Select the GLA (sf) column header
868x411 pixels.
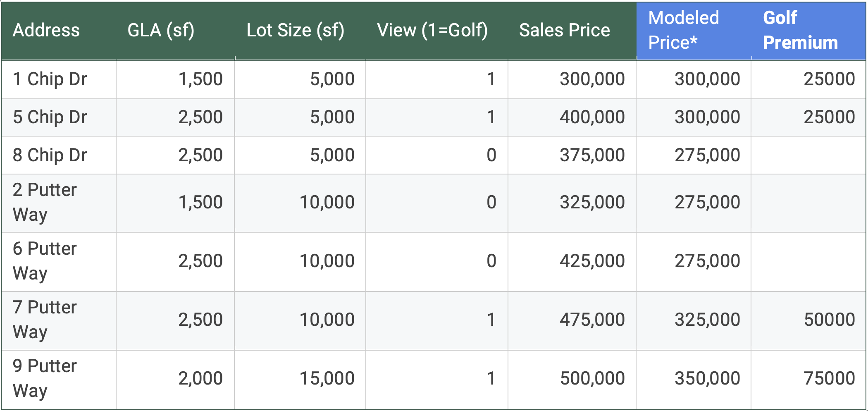pos(161,30)
